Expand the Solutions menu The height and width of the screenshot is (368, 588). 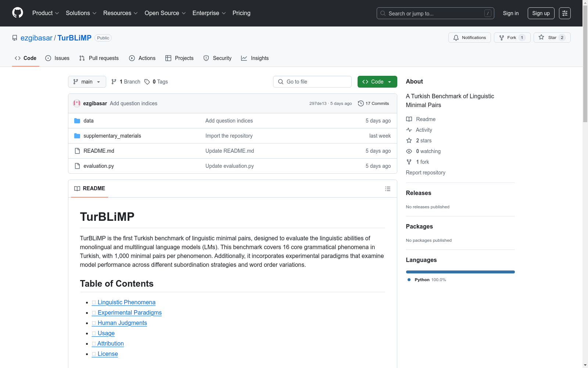81,13
